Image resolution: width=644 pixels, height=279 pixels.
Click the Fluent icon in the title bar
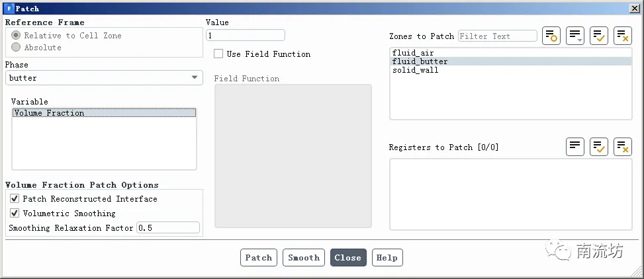pyautogui.click(x=9, y=9)
